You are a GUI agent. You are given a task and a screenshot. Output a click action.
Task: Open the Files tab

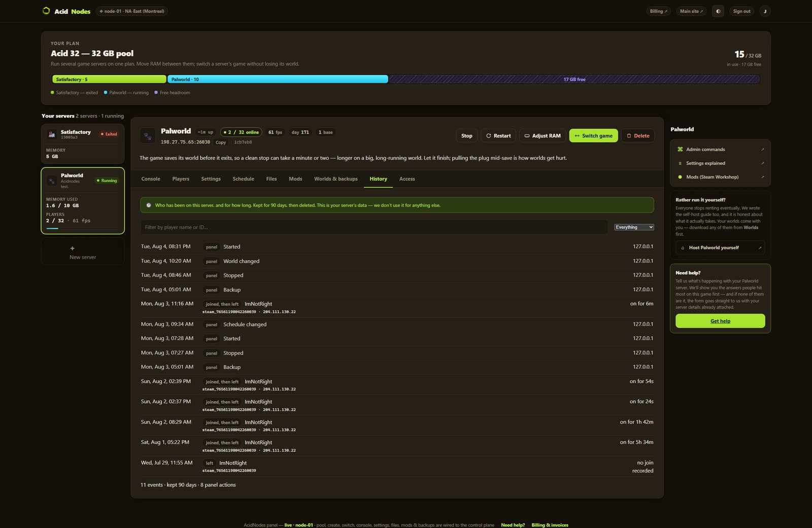pyautogui.click(x=272, y=179)
